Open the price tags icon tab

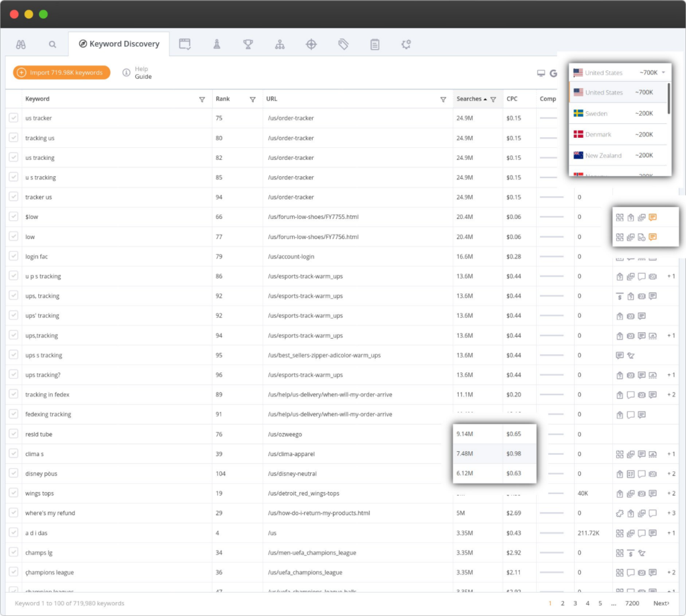(x=343, y=45)
